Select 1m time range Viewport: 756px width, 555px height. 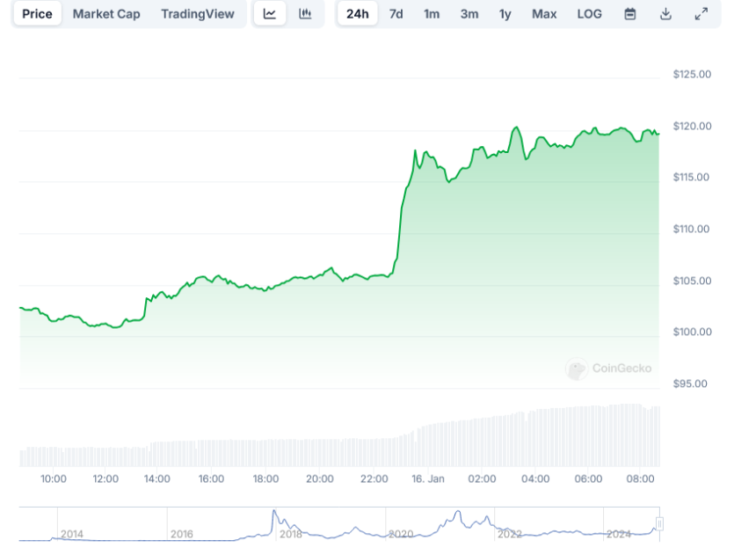pos(432,14)
